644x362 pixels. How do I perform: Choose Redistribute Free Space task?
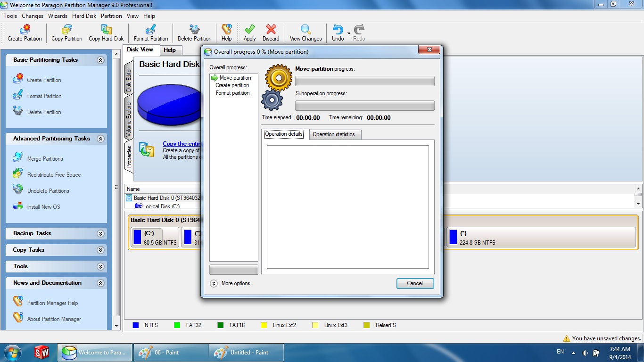click(54, 175)
